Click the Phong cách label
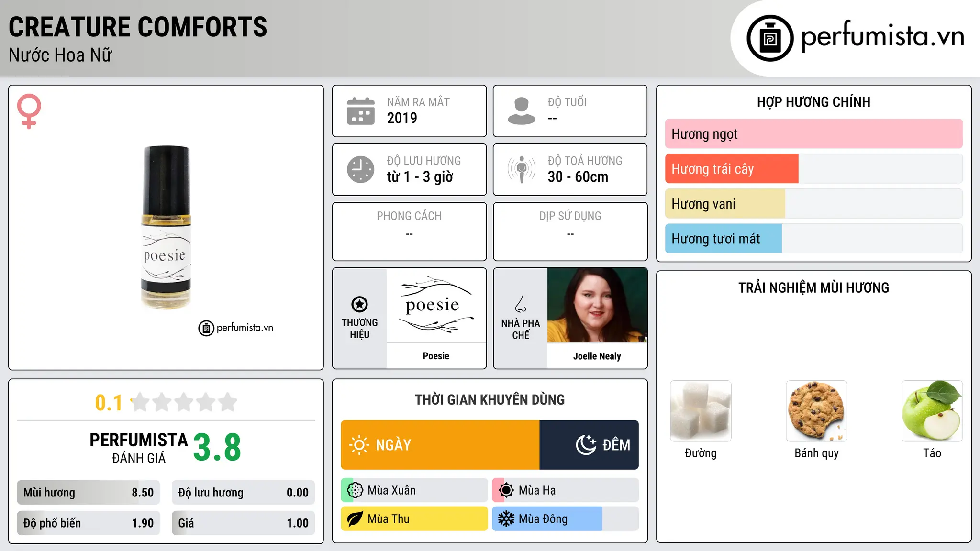 click(x=409, y=216)
